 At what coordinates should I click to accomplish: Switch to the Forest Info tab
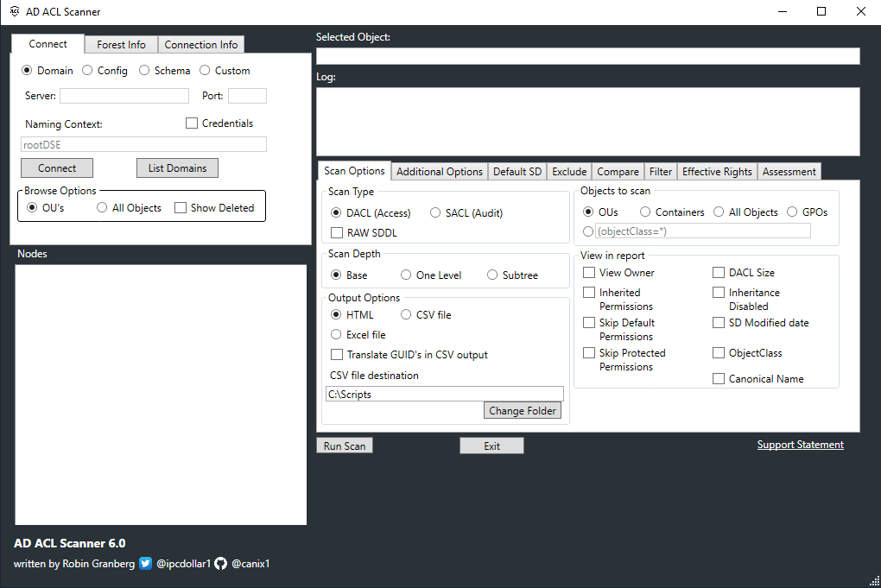122,44
